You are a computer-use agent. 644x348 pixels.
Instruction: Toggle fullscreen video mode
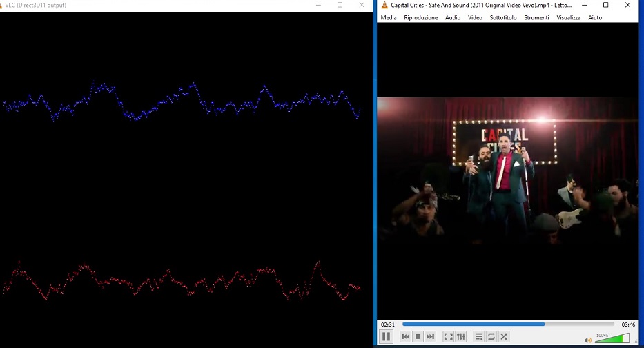point(449,336)
